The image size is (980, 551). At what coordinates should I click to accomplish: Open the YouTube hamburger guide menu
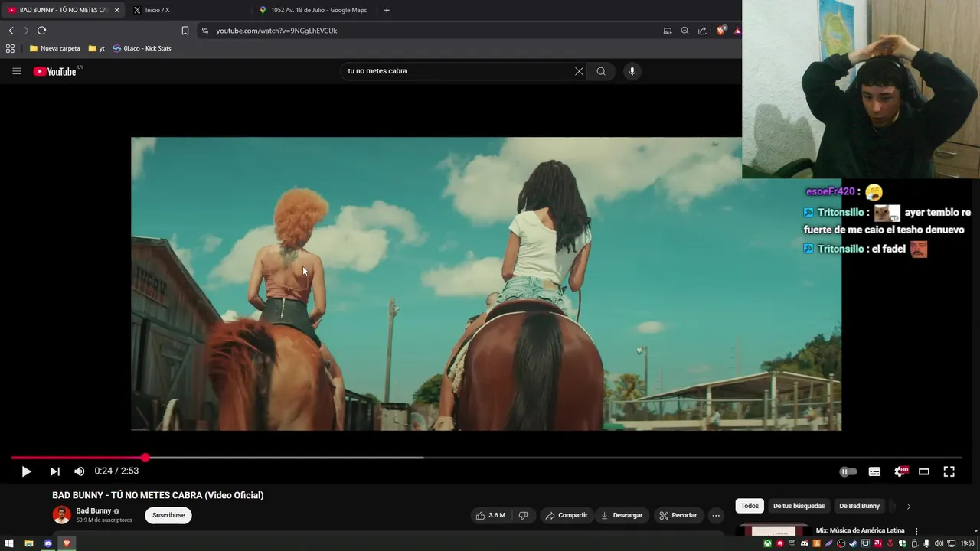[17, 71]
